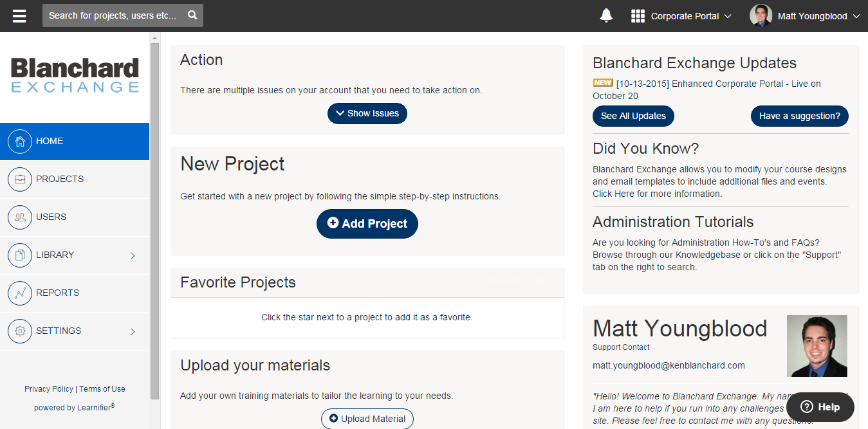Click the Support Contact label
The width and height of the screenshot is (868, 429).
tap(621, 347)
